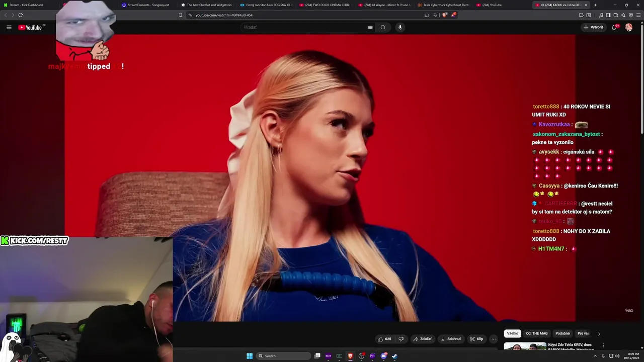Screen dimensions: 644x362
Task: Open the Kdysi Zde Tekla KREV video title
Action: click(571, 347)
